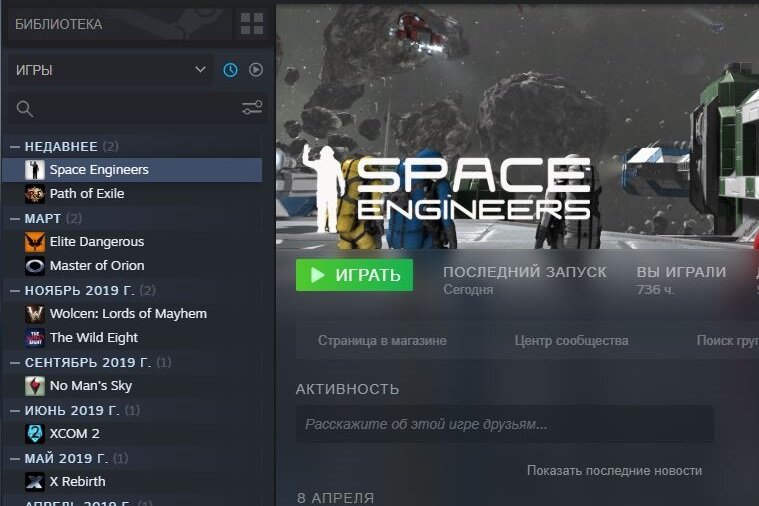Viewport: 759px width, 506px height.
Task: Open advanced filter sliders icon
Action: click(252, 107)
